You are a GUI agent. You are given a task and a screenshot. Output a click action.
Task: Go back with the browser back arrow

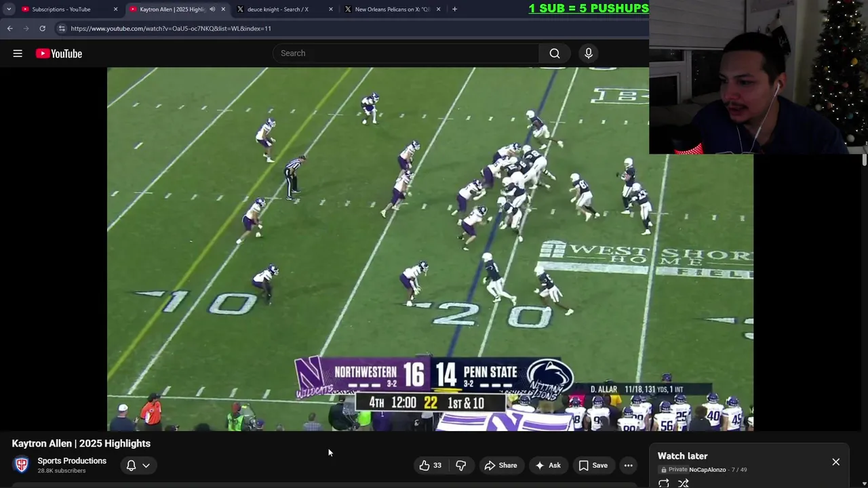click(9, 28)
